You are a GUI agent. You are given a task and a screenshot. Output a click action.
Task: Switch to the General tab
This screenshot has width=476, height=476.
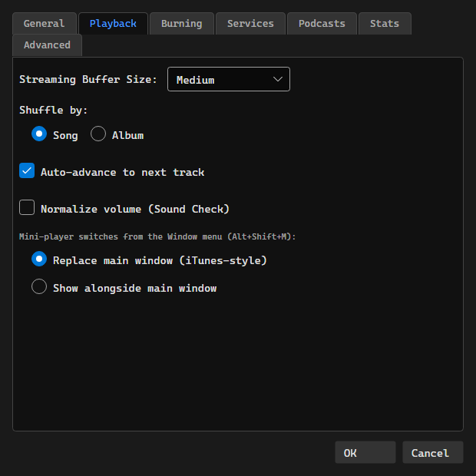coord(45,23)
